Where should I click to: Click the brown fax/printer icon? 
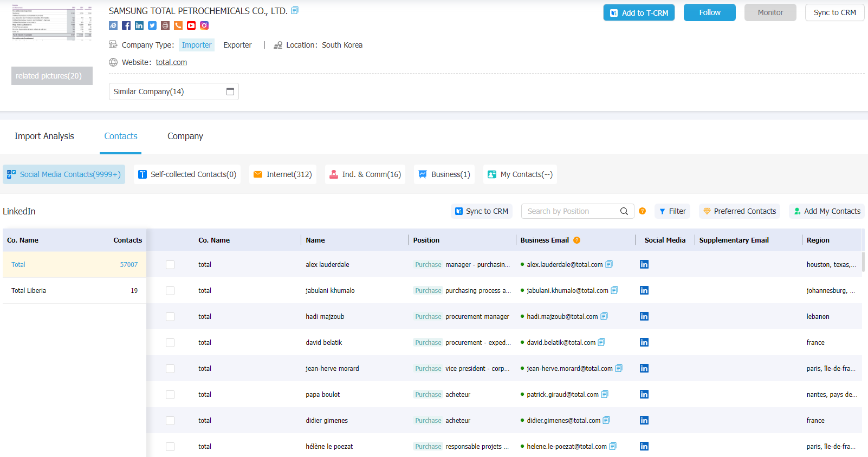tap(165, 25)
